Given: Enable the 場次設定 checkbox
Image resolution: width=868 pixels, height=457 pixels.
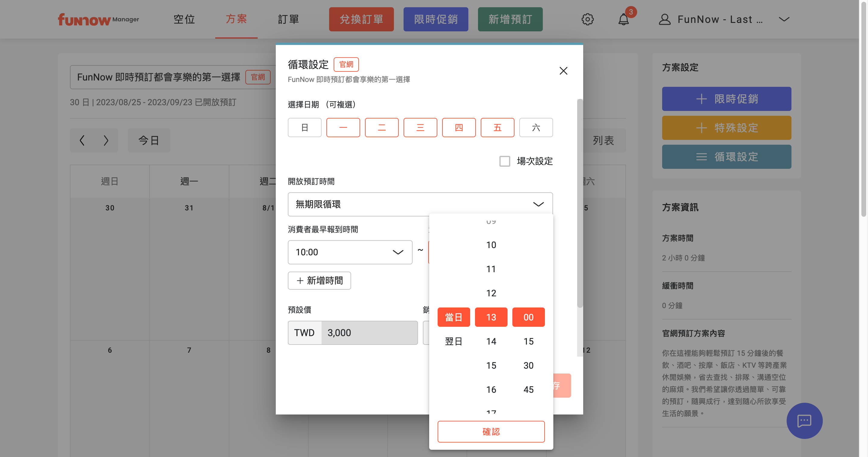Looking at the screenshot, I should [x=505, y=161].
